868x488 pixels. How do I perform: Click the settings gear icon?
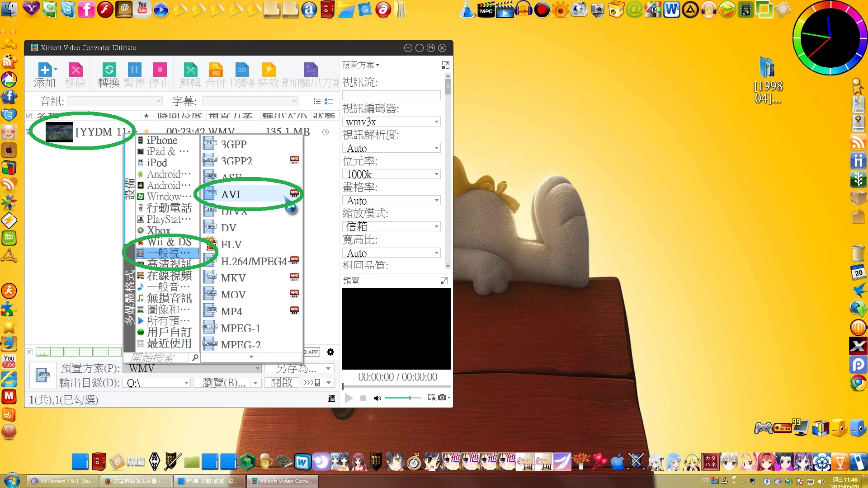[x=330, y=352]
